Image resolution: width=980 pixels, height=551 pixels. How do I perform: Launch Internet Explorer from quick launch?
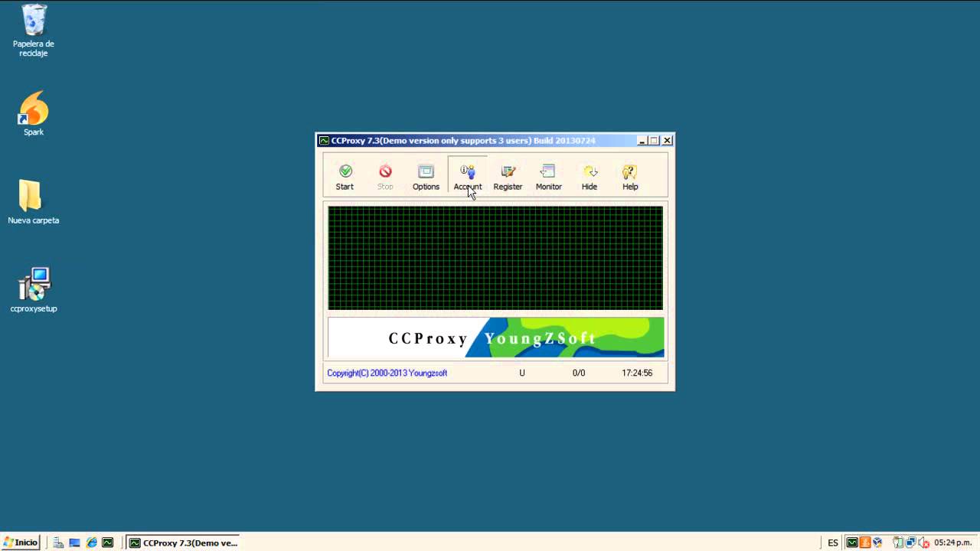click(91, 543)
